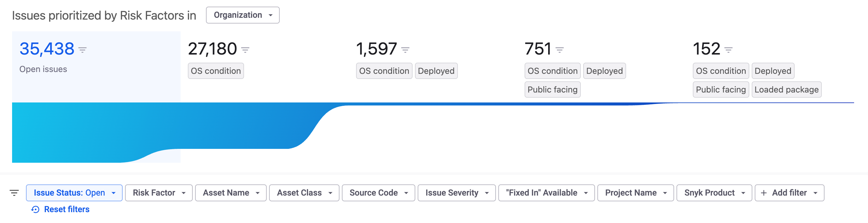Click filter icon next to 35,438
868x223 pixels.
coord(82,50)
